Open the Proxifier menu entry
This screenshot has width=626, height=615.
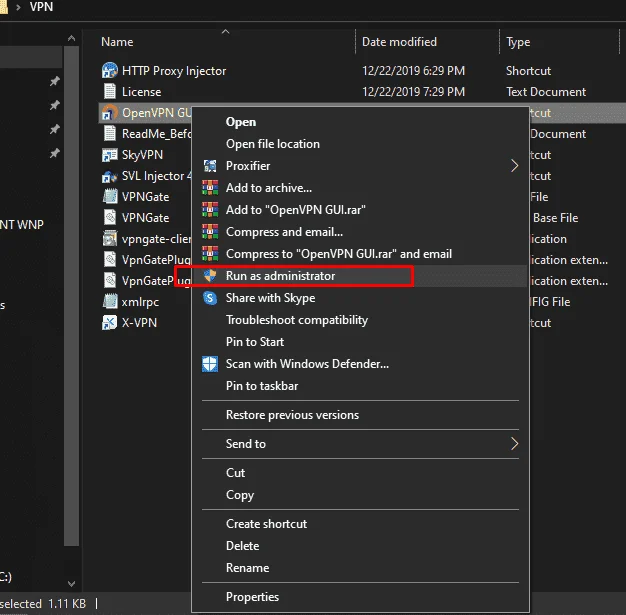[x=248, y=166]
